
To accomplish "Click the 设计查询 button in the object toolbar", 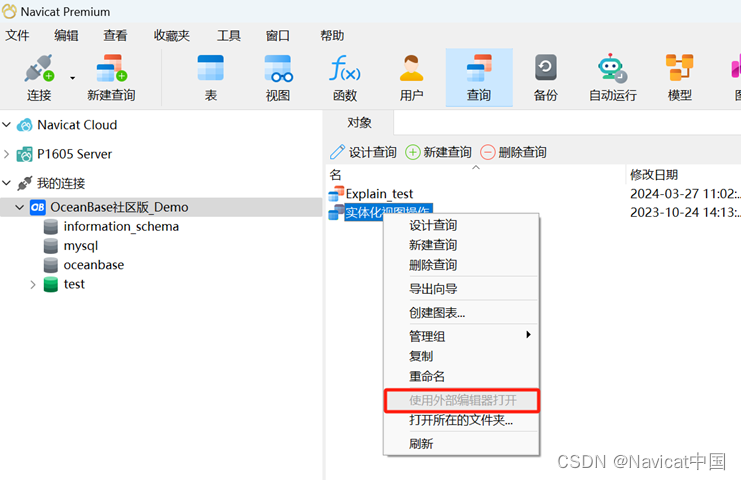I will [363, 152].
